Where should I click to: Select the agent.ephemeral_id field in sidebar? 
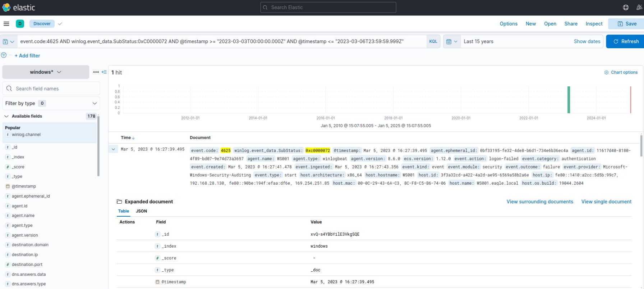pos(31,196)
